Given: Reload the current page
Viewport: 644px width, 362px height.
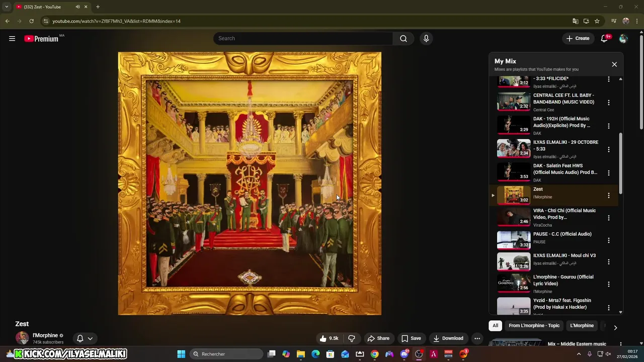Looking at the screenshot, I should [31, 21].
